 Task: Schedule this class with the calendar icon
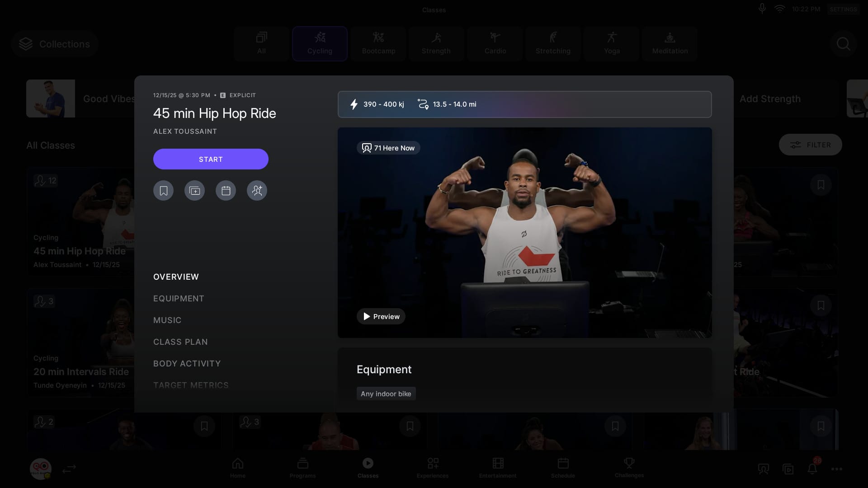[226, 191]
